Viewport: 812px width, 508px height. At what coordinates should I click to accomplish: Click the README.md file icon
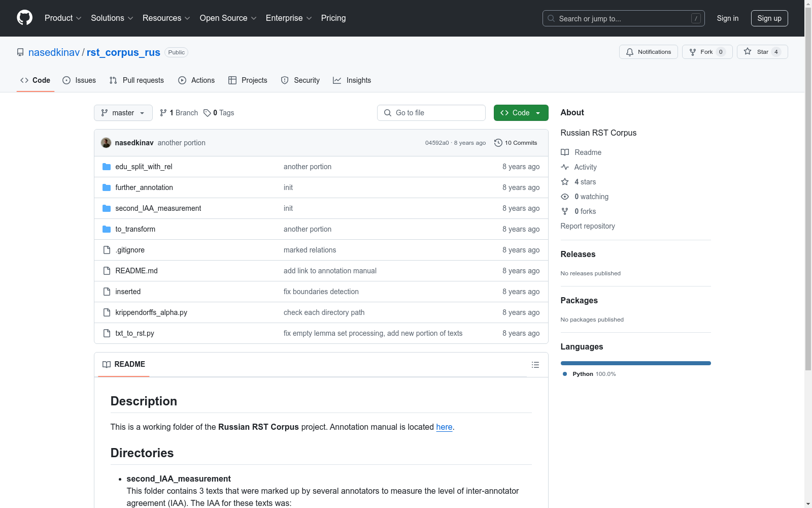(x=107, y=271)
